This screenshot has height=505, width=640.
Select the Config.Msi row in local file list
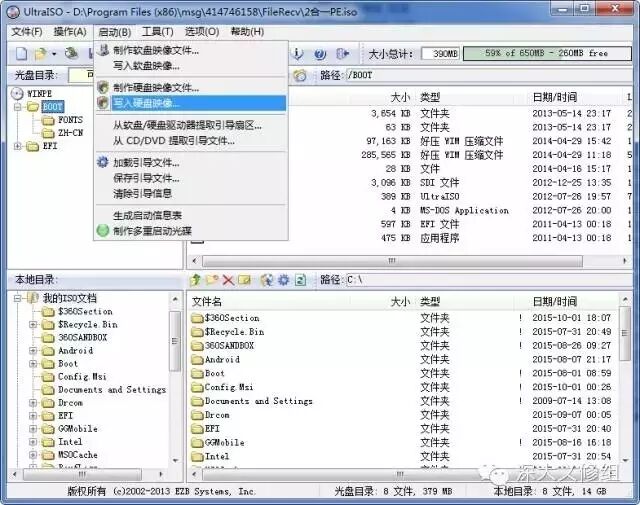tap(404, 387)
